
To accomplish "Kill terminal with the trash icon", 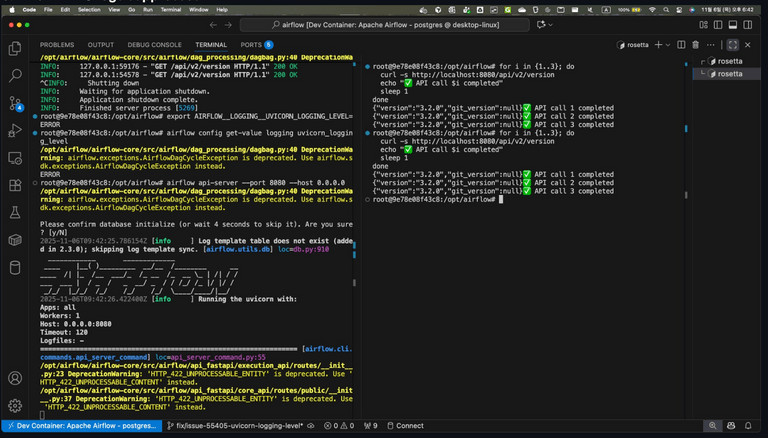I will tap(696, 45).
